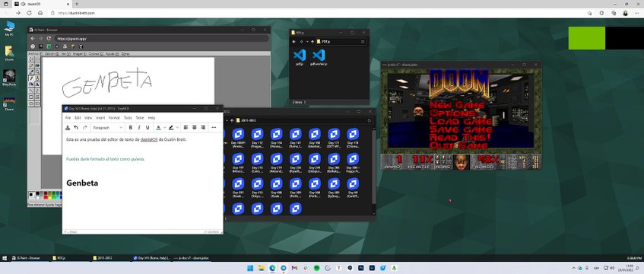The image size is (644, 274).
Task: Select the Curve tool in JS Paint
Action: [x=37, y=91]
